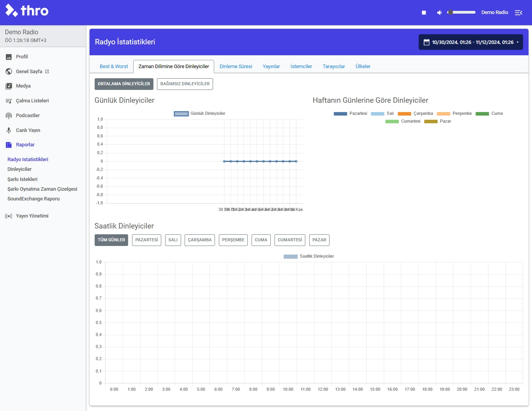Filter hourly listeners by Perşembe

coord(233,240)
